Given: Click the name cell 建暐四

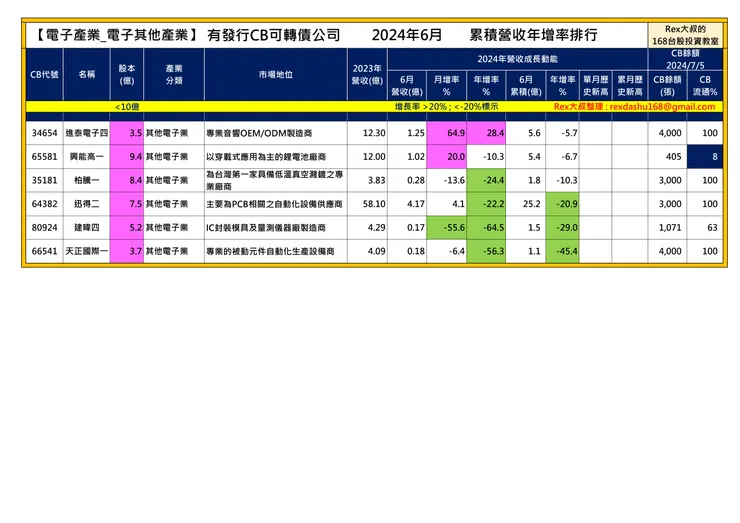Looking at the screenshot, I should [86, 228].
